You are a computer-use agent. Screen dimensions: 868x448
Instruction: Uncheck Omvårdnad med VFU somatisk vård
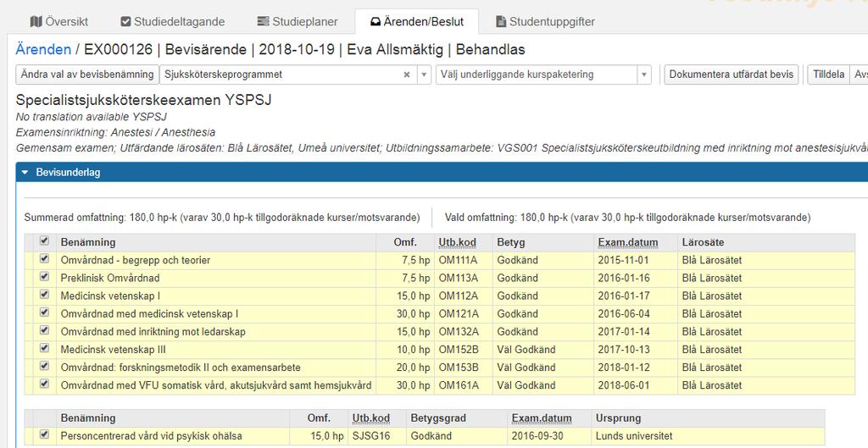coord(44,384)
